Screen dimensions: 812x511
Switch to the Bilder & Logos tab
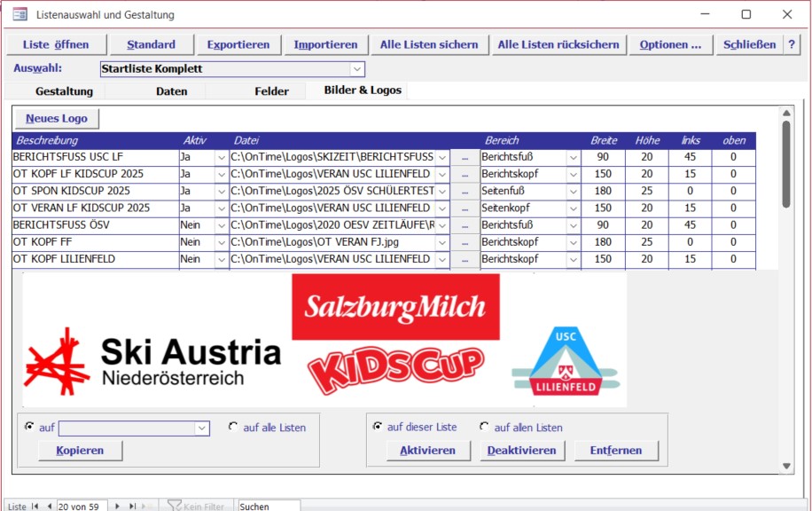pos(363,90)
